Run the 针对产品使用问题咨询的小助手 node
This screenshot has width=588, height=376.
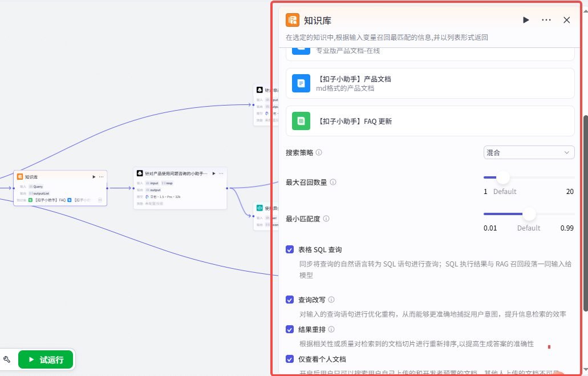tap(214, 173)
